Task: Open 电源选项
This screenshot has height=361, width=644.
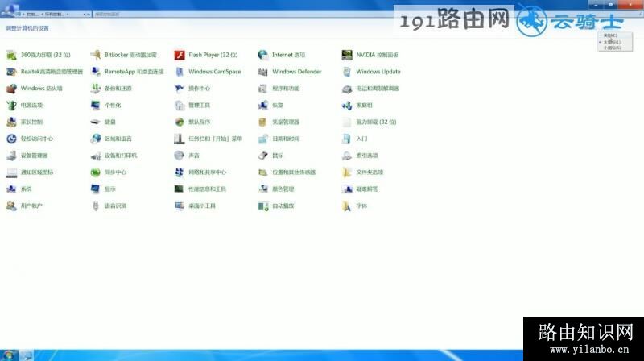Action: tap(25, 106)
